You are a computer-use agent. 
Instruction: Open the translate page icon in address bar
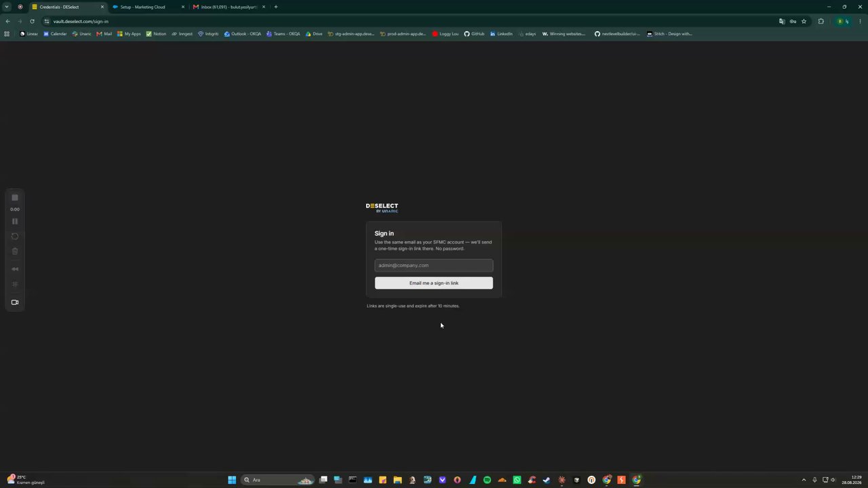pyautogui.click(x=782, y=21)
